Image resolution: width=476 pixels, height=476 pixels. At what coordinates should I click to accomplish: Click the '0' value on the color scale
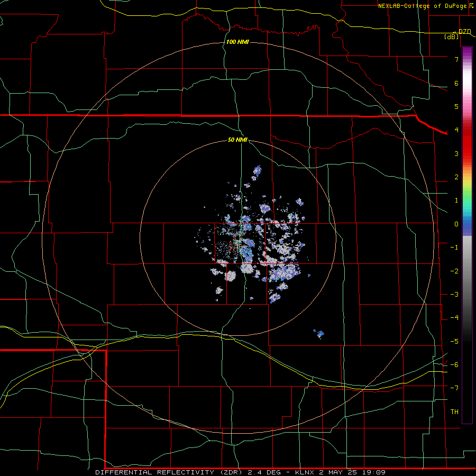click(x=456, y=224)
